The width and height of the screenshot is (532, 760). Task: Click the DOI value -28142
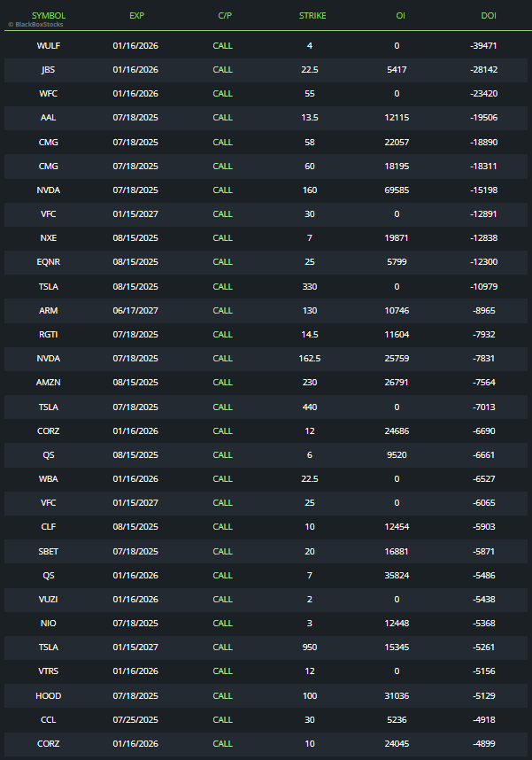coord(483,69)
